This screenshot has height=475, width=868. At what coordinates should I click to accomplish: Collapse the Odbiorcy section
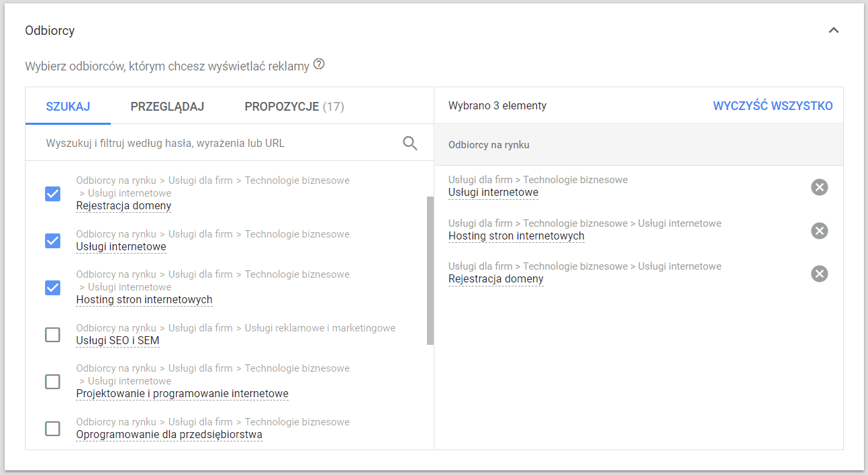[834, 30]
